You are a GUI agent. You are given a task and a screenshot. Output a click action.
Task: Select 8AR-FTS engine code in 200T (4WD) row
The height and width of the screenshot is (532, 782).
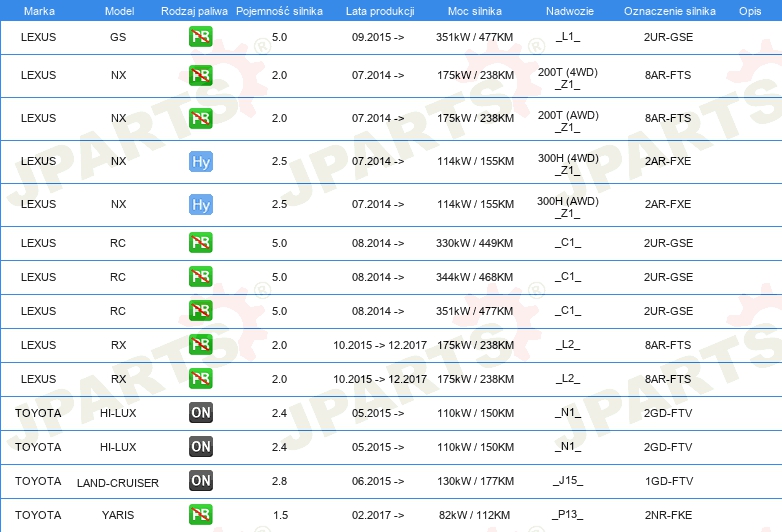click(x=668, y=75)
